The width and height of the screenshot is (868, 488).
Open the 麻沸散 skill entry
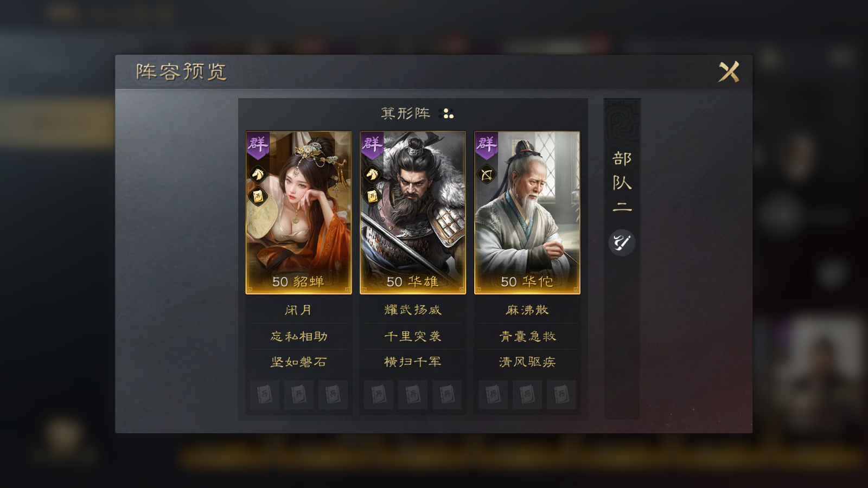pos(527,310)
